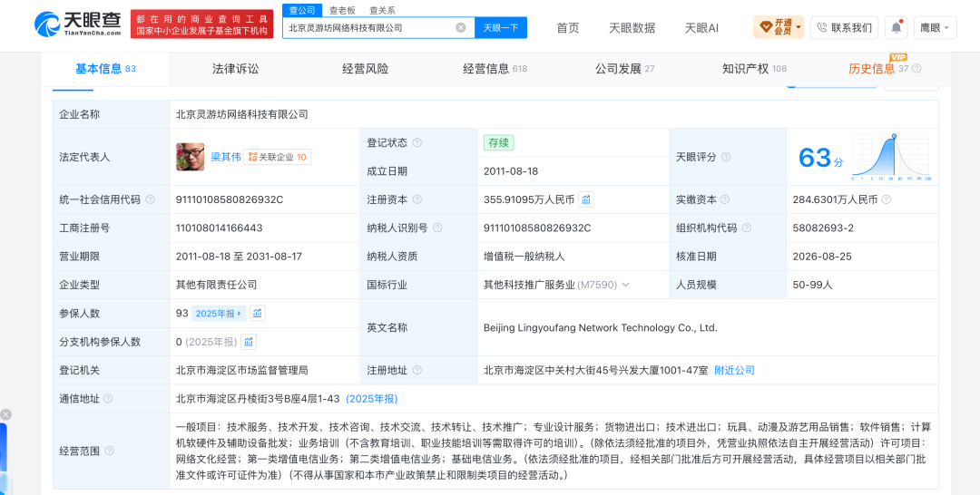
Task: Click the 存续 status tag
Action: (499, 143)
